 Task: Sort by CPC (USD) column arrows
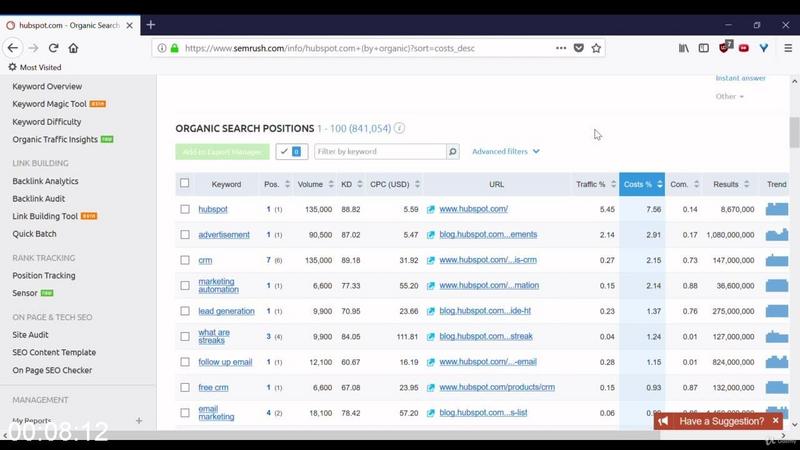click(x=417, y=184)
